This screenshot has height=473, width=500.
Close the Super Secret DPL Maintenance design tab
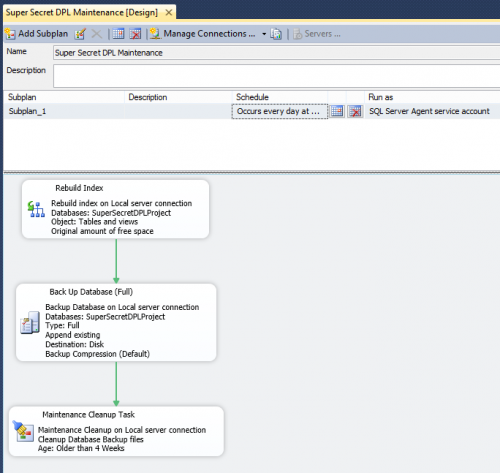click(x=169, y=13)
